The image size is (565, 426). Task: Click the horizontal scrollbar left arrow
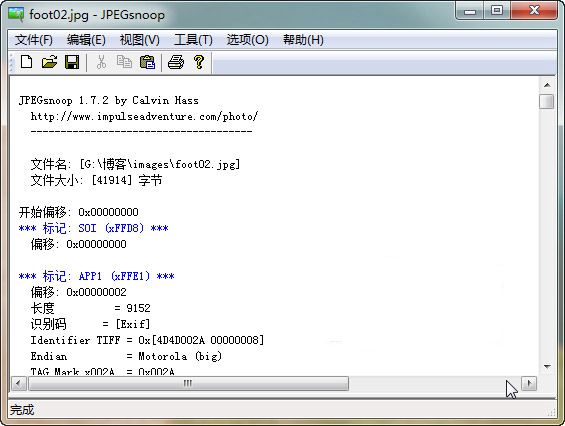click(x=19, y=383)
